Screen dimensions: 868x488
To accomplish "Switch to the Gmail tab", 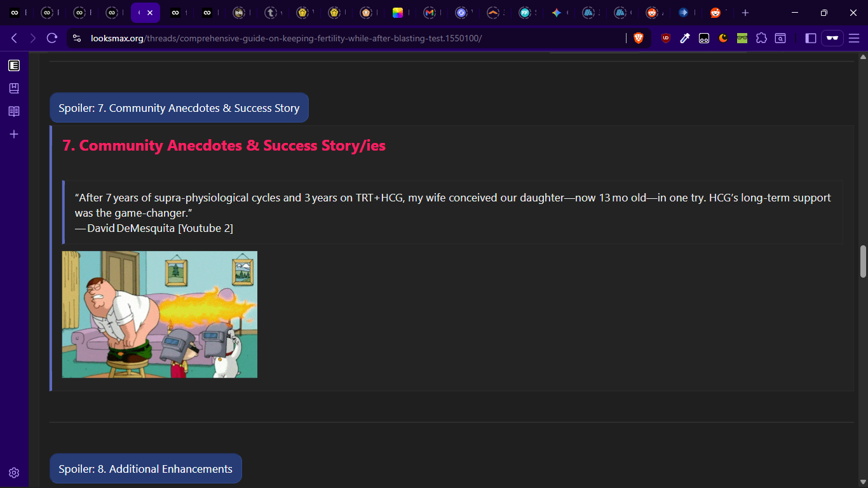I will coord(430,13).
